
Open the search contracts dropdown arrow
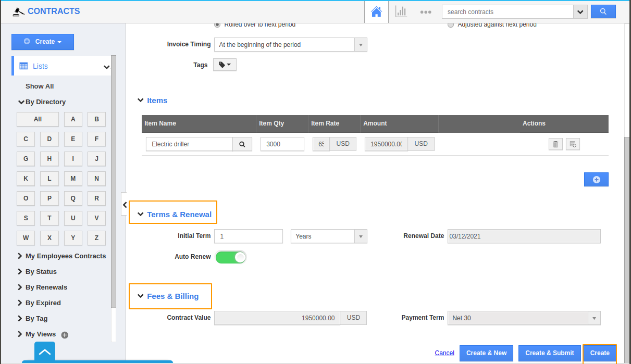pos(580,12)
